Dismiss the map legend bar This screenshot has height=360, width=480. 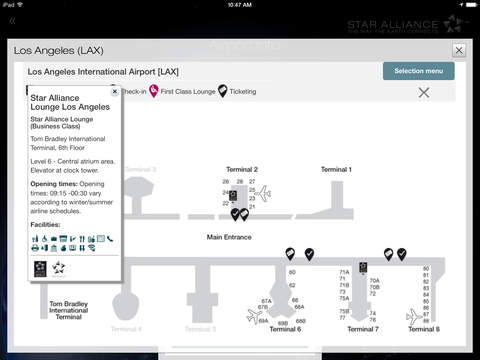tap(424, 92)
